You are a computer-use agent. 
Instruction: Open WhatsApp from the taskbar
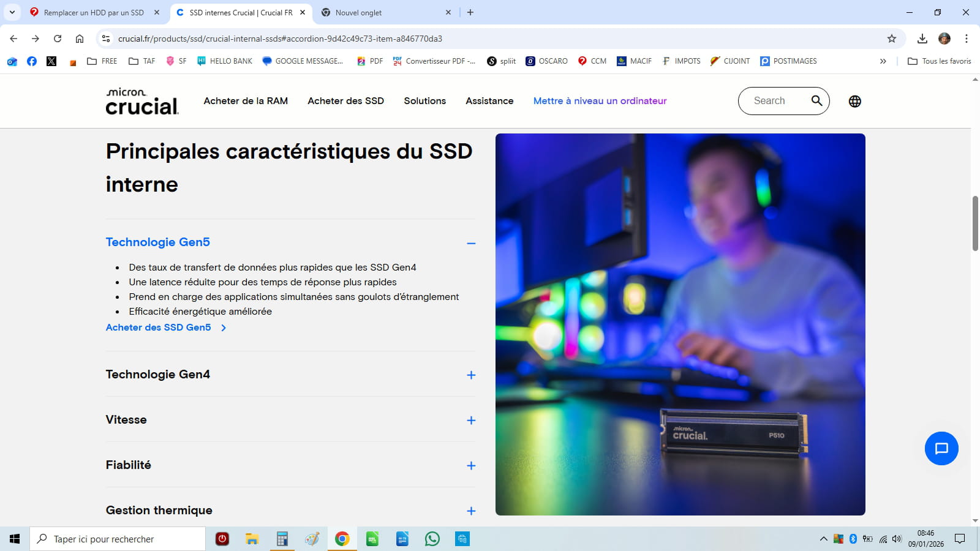(x=432, y=539)
